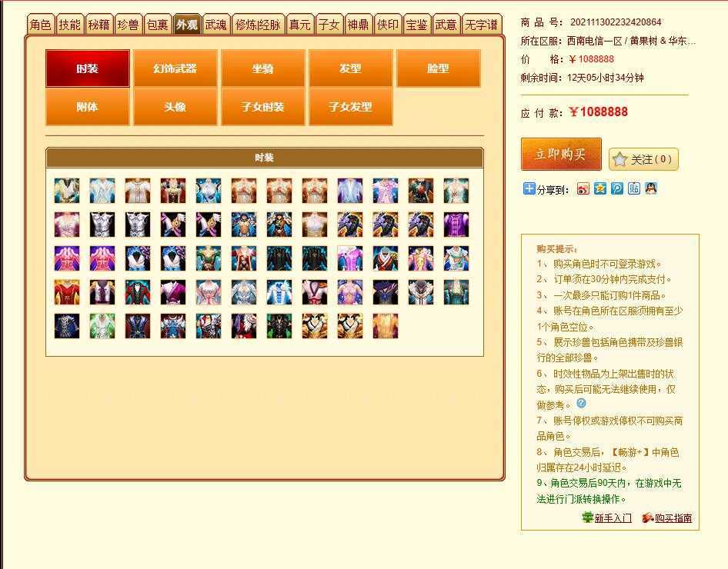Screen dimensions: 728x569
Task: Click remaining time 12天05小时34分钟
Action: [605, 78]
